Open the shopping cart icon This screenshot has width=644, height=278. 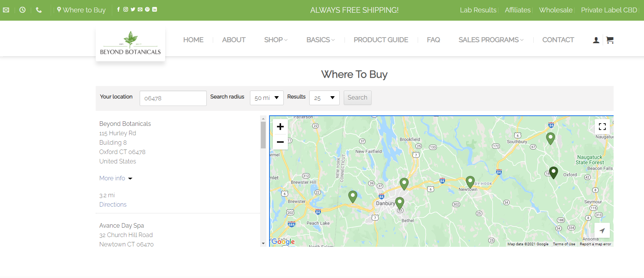610,40
